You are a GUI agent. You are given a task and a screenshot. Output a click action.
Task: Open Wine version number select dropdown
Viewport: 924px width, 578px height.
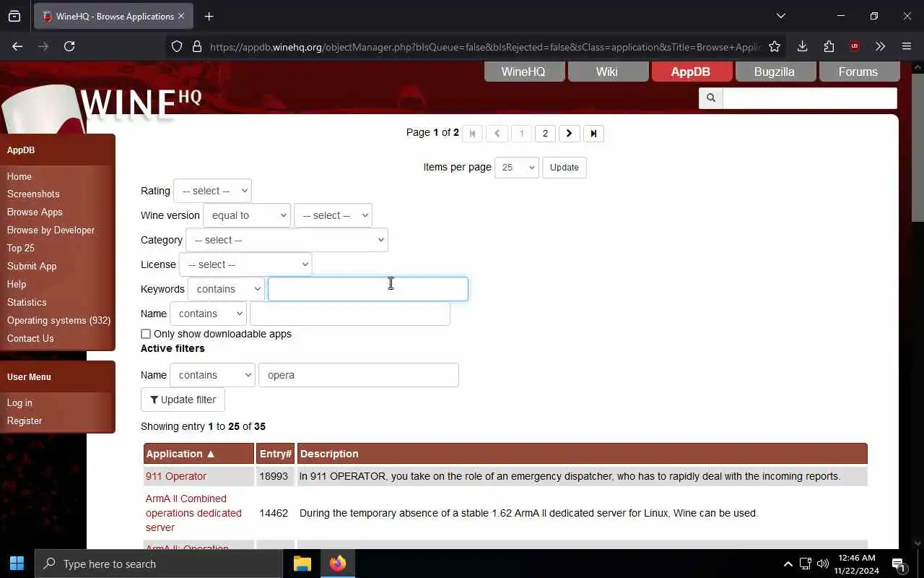click(x=333, y=215)
